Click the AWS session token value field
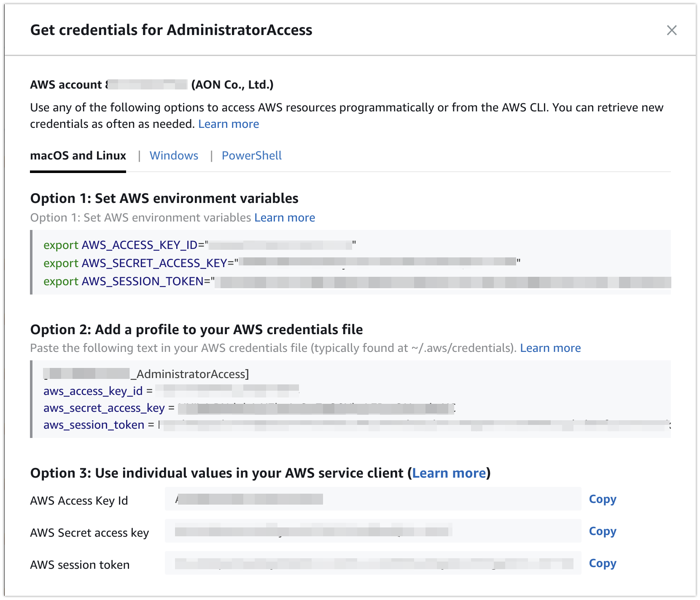The height and width of the screenshot is (600, 700). (x=373, y=563)
